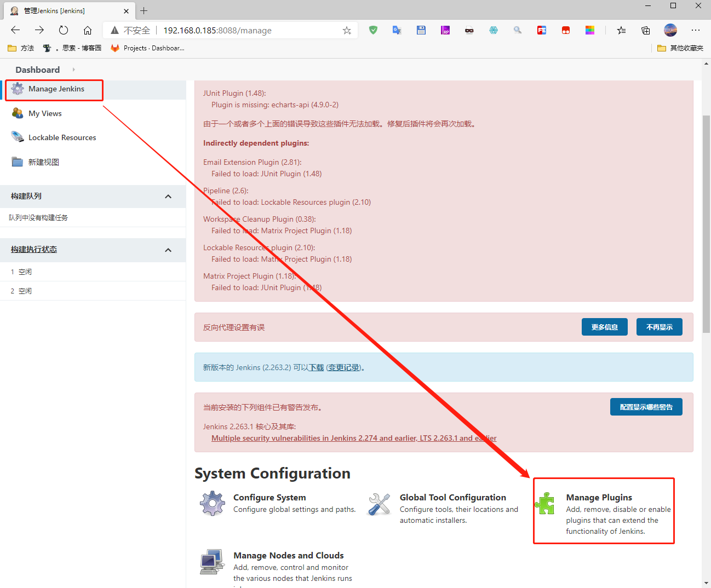Click the scrollbar down arrow
This screenshot has height=588, width=711.
(707, 583)
